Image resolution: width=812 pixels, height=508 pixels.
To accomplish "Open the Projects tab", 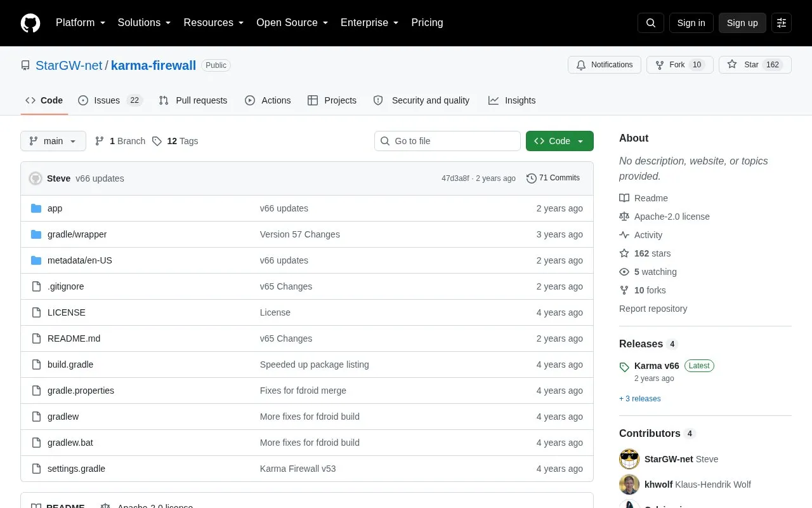I will (x=332, y=100).
